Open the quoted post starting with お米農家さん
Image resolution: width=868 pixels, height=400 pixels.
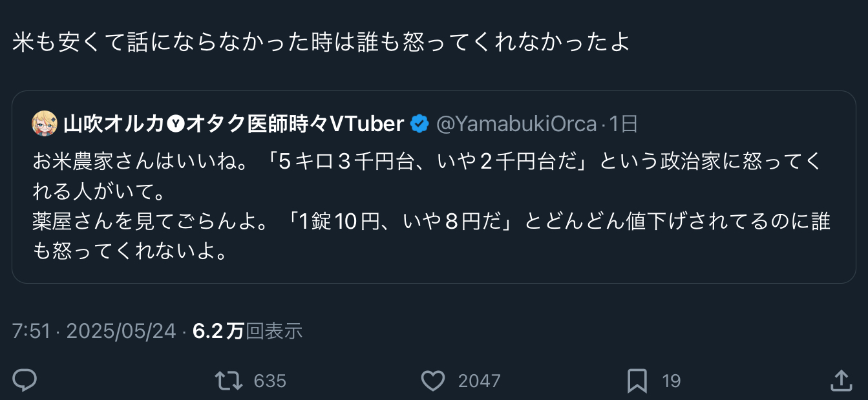point(427,162)
